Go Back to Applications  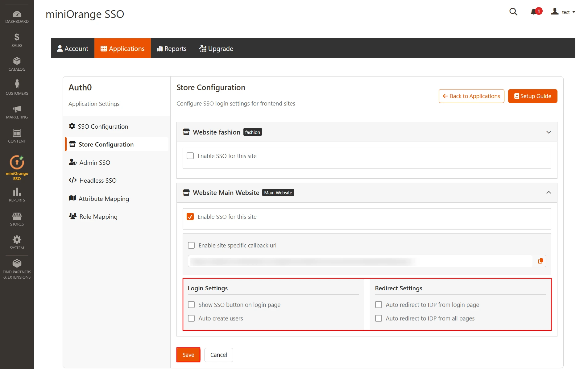point(471,96)
